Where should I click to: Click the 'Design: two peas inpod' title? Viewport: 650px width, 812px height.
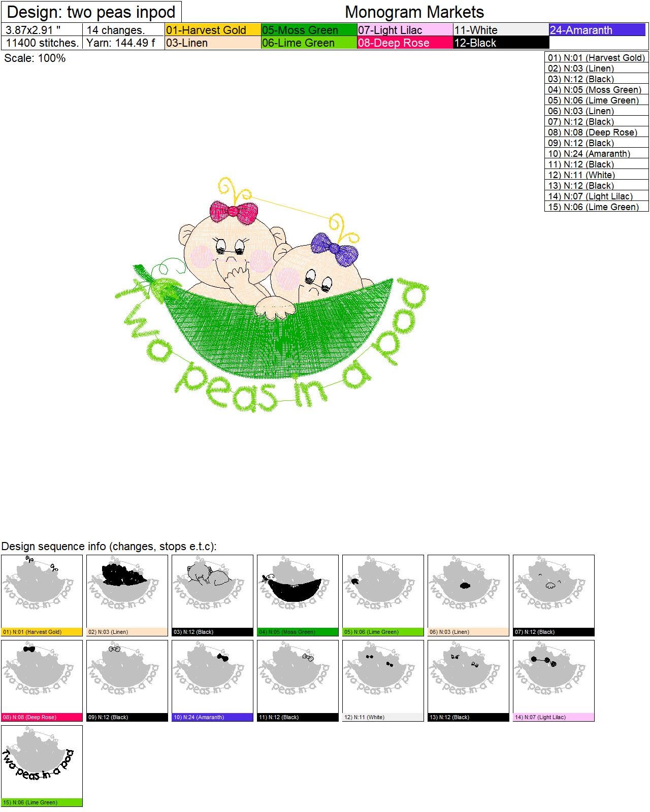91,12
